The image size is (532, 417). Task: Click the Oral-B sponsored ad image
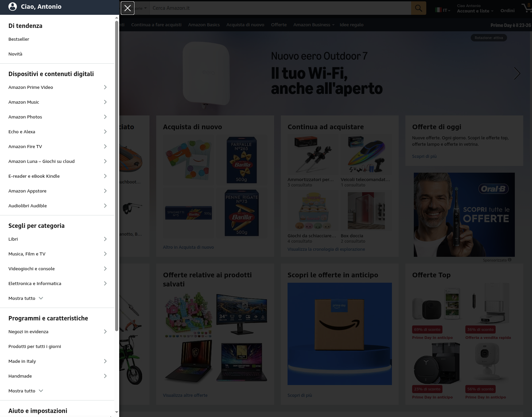click(x=464, y=215)
